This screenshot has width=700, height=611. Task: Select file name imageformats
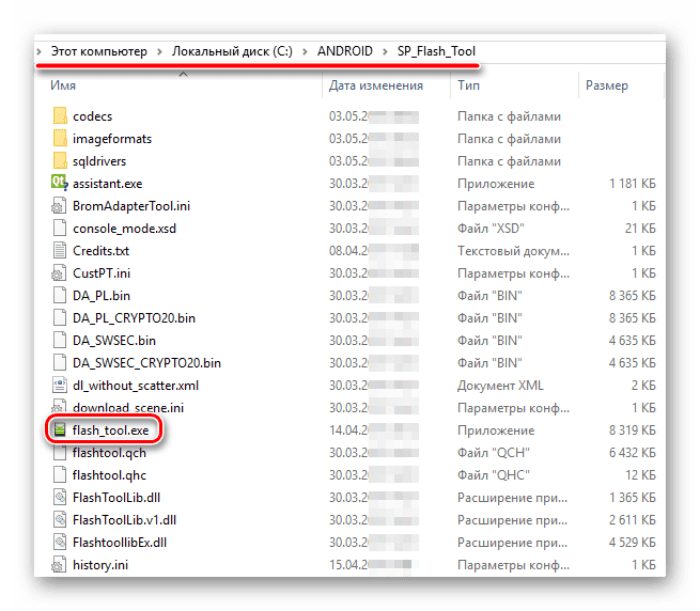[x=112, y=139]
